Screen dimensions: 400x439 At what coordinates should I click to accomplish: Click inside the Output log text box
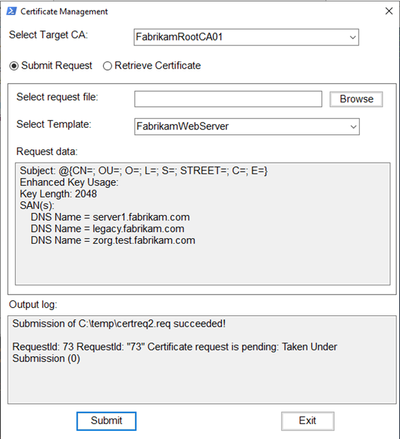(202, 359)
